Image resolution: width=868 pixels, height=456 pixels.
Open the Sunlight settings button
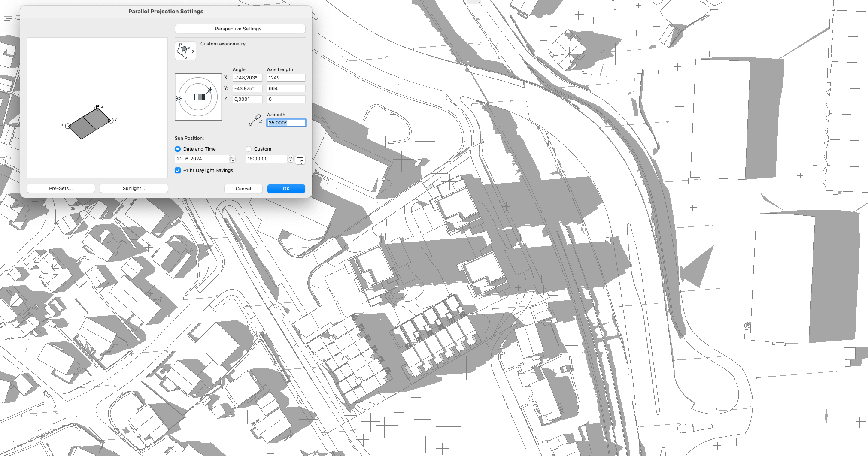(134, 188)
